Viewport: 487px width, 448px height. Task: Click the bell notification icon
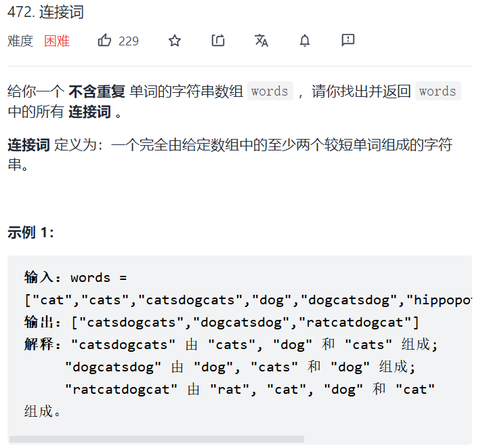click(305, 41)
